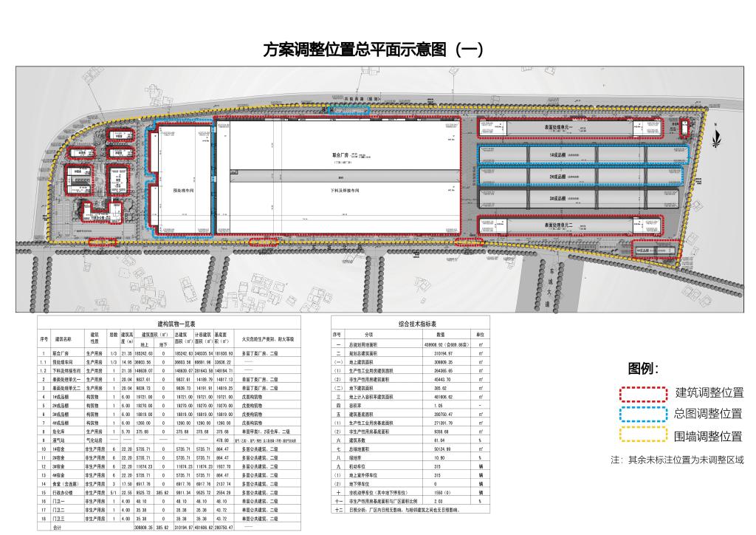
Task: Click the 表面处理单元二 building on the plan
Action: coord(569,225)
